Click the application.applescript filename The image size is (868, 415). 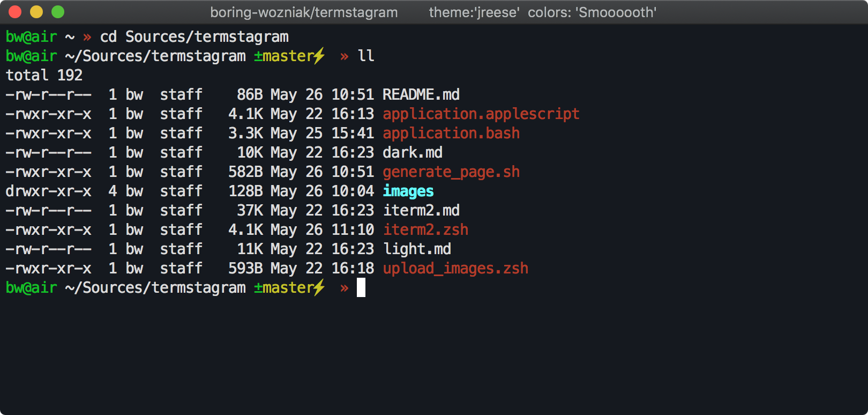point(481,114)
